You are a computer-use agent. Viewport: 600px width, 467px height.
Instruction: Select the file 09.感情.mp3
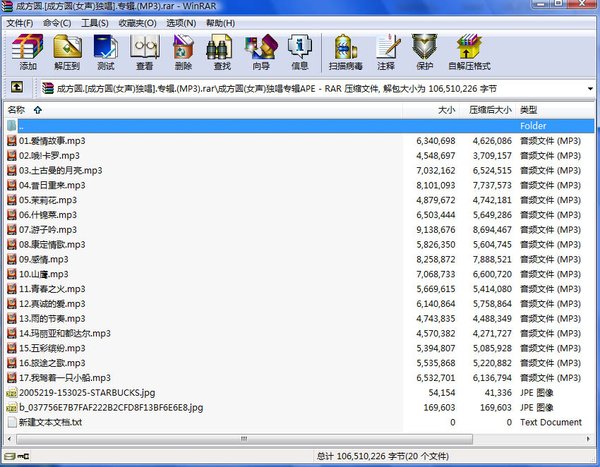point(44,260)
